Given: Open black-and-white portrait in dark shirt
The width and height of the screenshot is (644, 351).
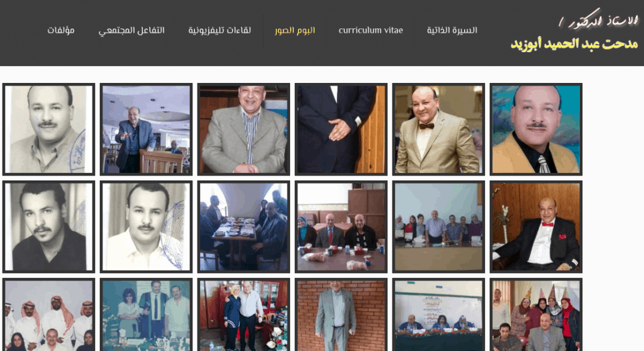Looking at the screenshot, I should (49, 226).
